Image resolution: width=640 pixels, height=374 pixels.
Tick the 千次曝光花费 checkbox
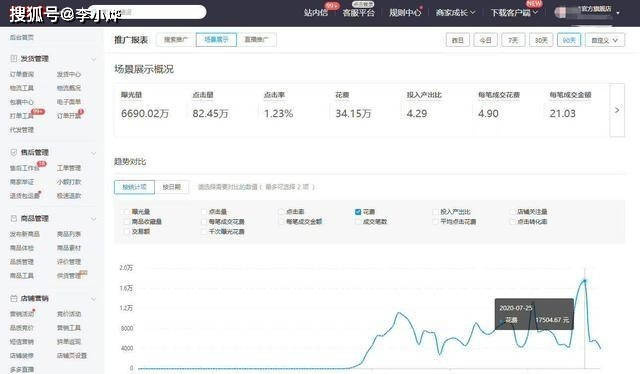[204, 232]
